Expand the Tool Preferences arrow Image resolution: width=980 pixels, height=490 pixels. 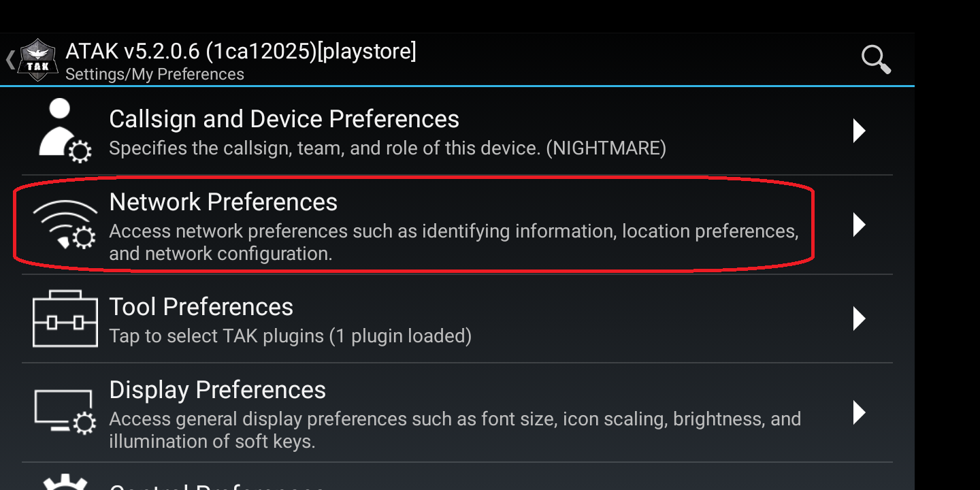(x=860, y=318)
